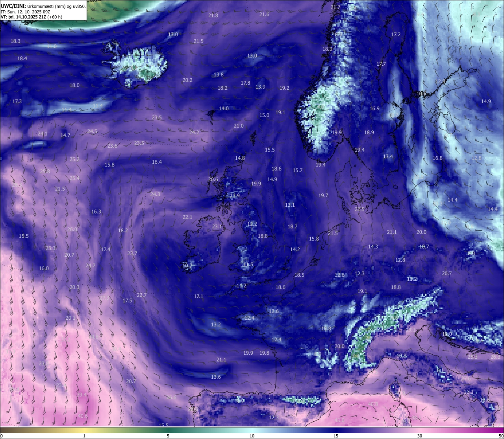
Task: Click the 18.4 value on the map
Action: (x=22, y=58)
